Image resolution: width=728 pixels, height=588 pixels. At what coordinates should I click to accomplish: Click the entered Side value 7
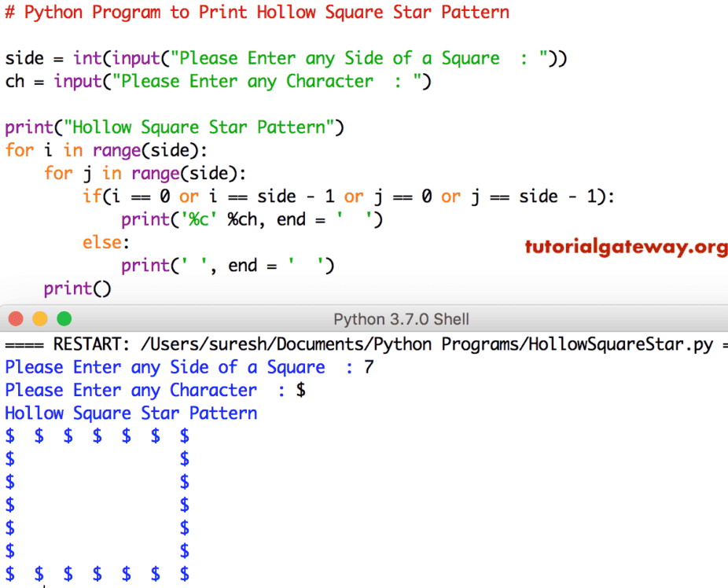point(368,367)
